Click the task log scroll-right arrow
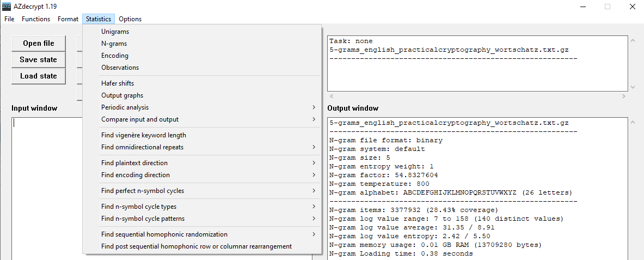Image resolution: width=644 pixels, height=260 pixels. (x=624, y=96)
